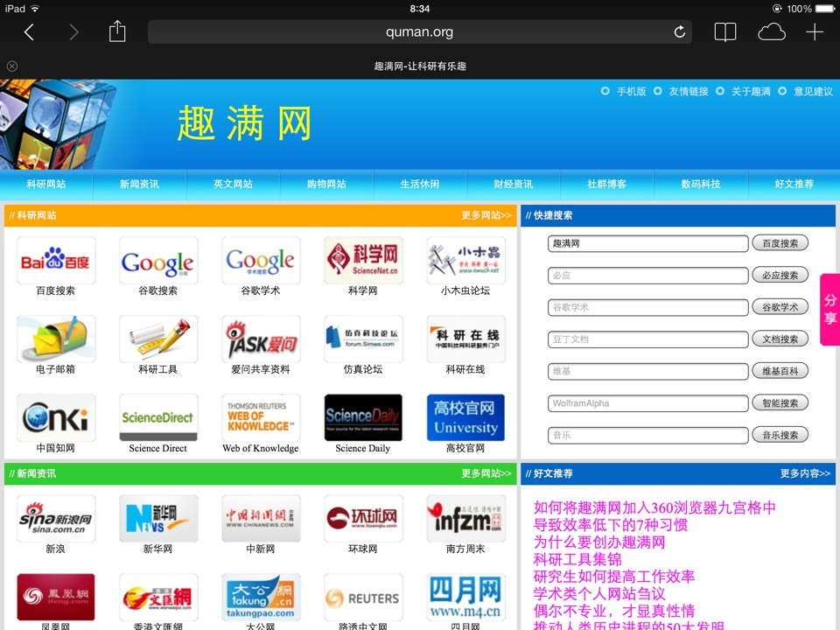Click the 百度搜索 search button

click(780, 243)
